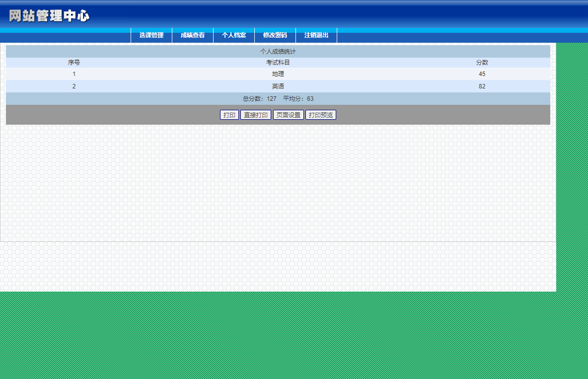Click row number 2 in 序号 column
Screen dimensions: 588x379
pyautogui.click(x=74, y=86)
